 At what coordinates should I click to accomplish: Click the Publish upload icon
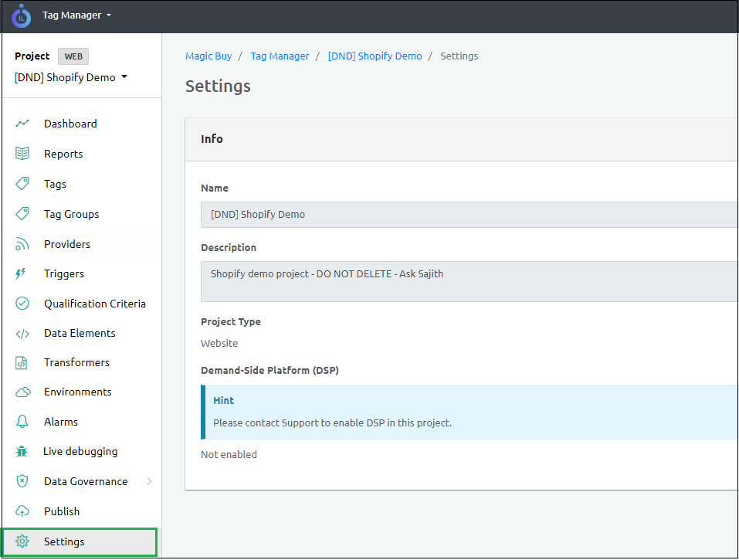click(22, 511)
